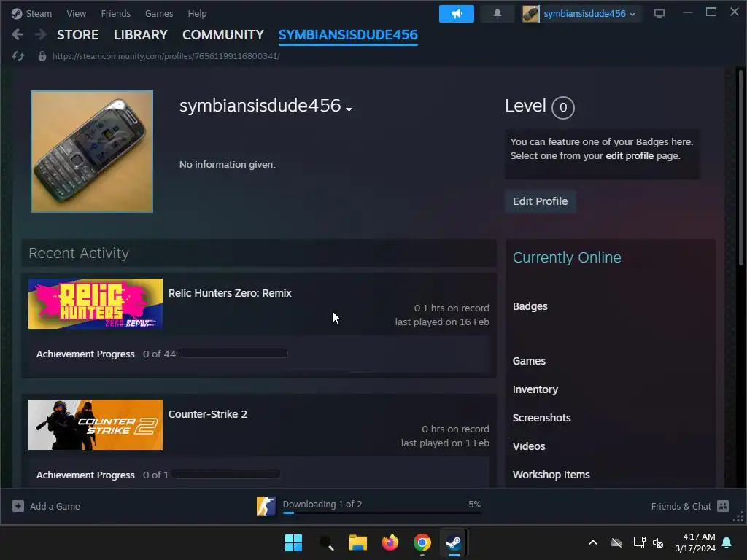Screen dimensions: 747x560
Task: Click the Counter-Strike 2 game banner
Action: pos(96,425)
